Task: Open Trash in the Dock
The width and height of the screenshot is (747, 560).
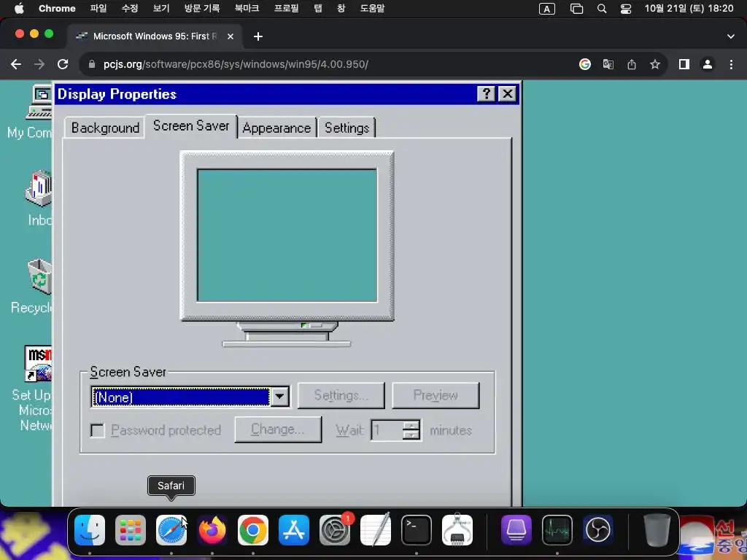Action: [x=657, y=530]
